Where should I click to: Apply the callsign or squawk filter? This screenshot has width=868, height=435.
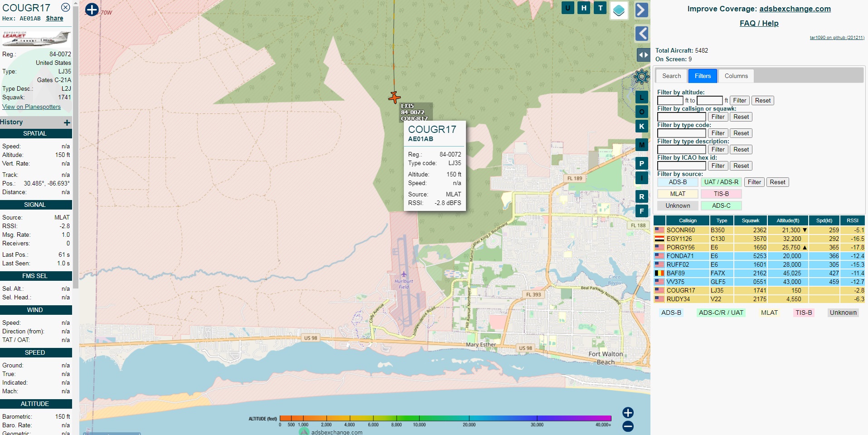click(x=718, y=117)
